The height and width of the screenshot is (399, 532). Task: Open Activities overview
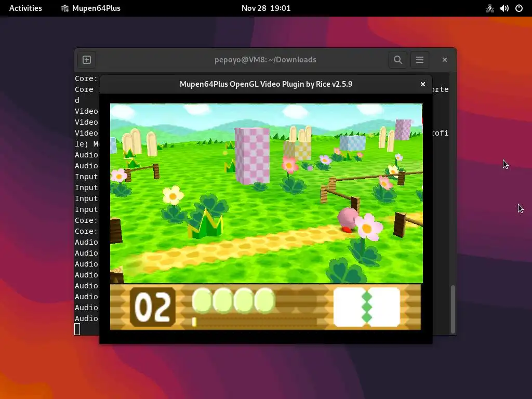coord(25,8)
